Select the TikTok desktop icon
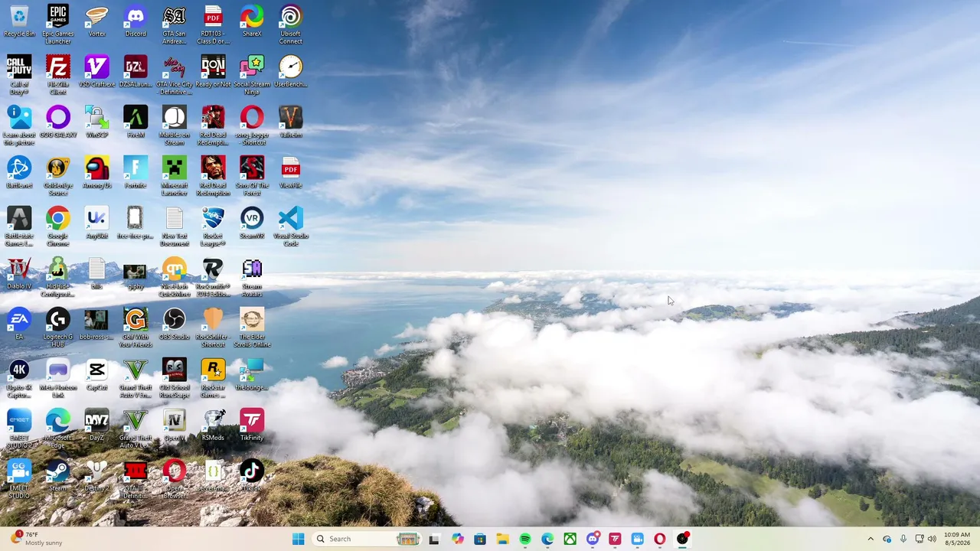The image size is (980, 551). point(252,476)
